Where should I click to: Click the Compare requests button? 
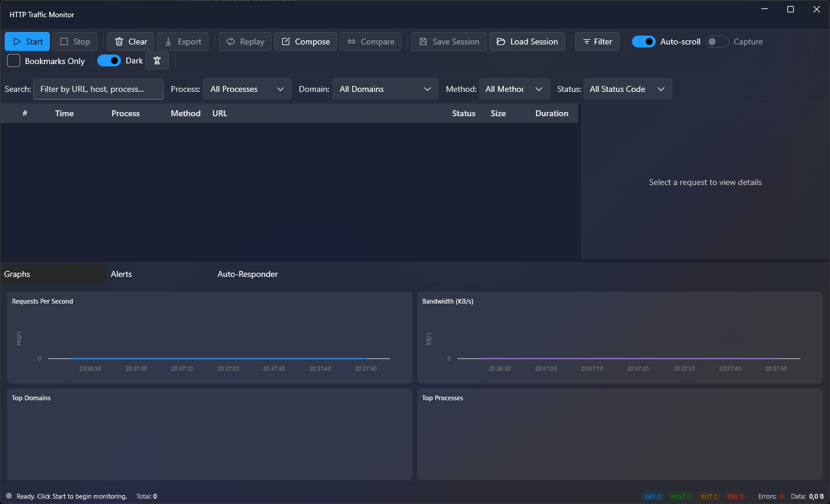pyautogui.click(x=371, y=42)
